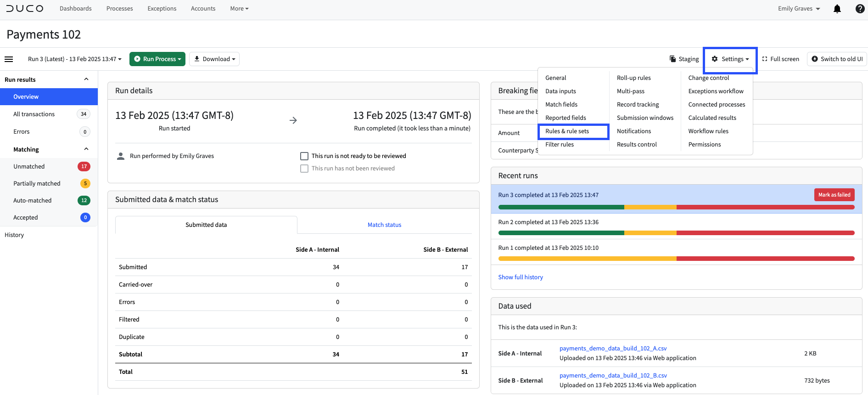The height and width of the screenshot is (395, 868).
Task: Check 'This run is not ready to be reviewed'
Action: (x=304, y=156)
